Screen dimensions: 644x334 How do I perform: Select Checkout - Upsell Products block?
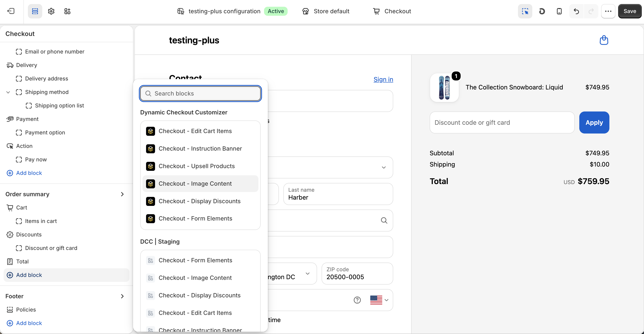point(200,166)
